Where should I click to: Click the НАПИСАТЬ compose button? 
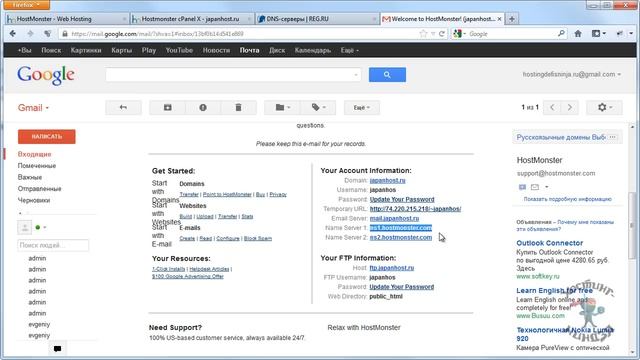coord(47,136)
